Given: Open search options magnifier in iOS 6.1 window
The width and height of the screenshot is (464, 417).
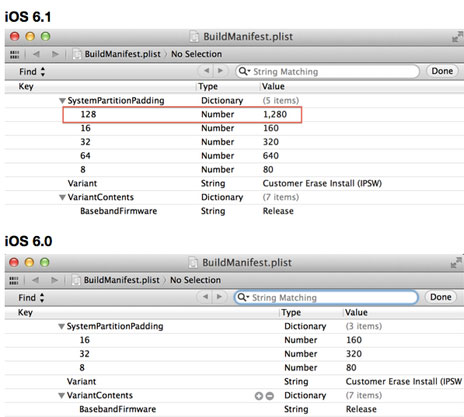Looking at the screenshot, I should click(x=244, y=71).
